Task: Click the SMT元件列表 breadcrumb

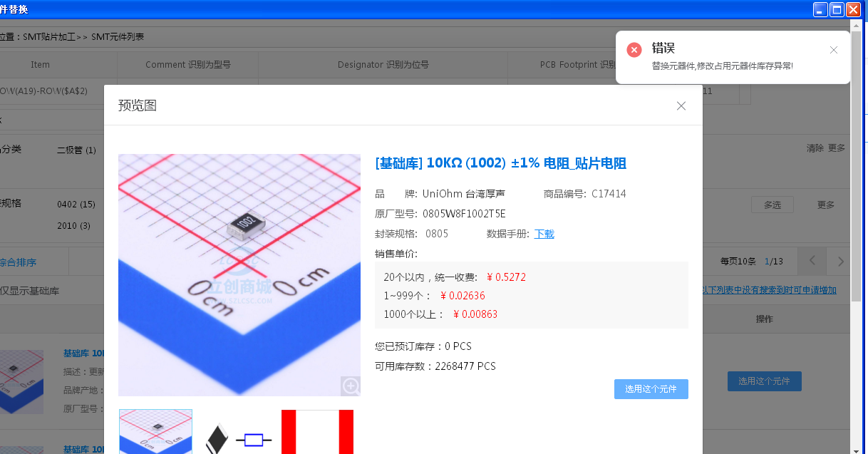Action: point(118,36)
